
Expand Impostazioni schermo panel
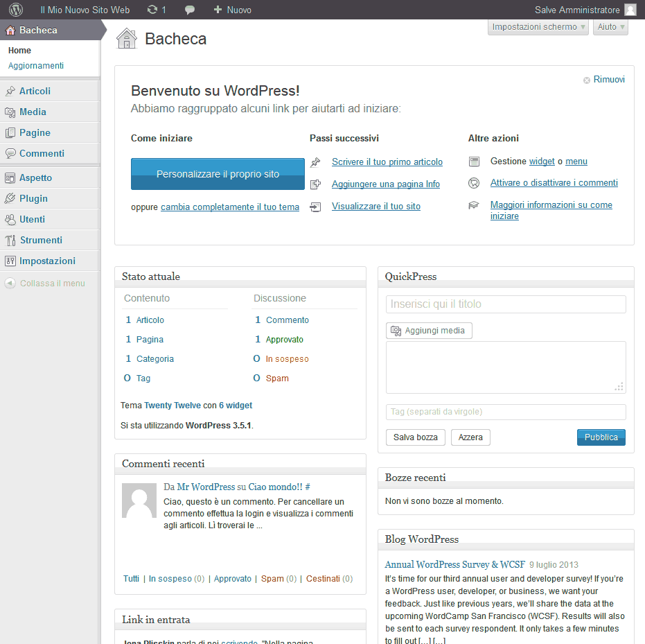click(538, 27)
